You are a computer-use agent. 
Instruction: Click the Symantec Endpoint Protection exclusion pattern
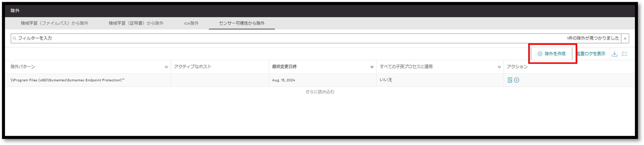[x=67, y=80]
